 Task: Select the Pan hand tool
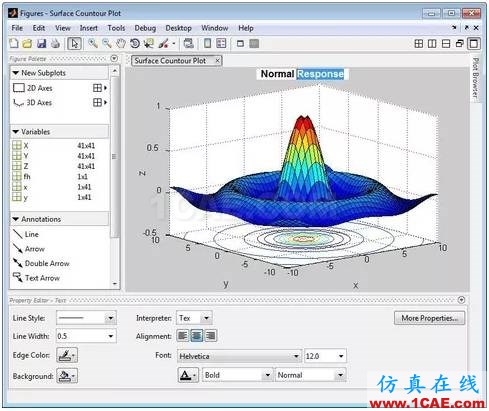[x=121, y=43]
